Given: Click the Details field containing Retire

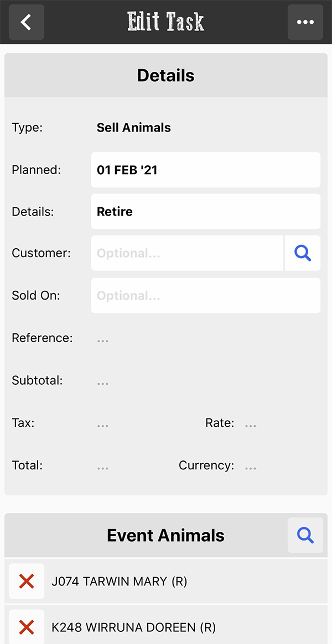Looking at the screenshot, I should pyautogui.click(x=206, y=212).
